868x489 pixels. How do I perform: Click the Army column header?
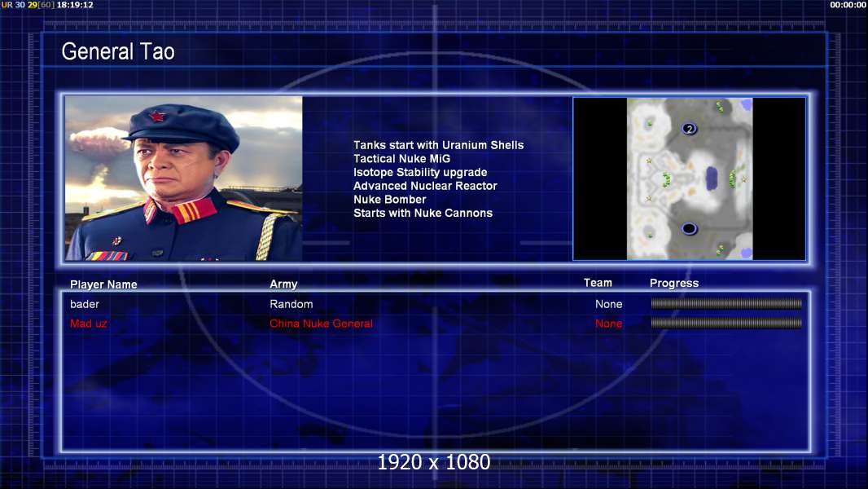(283, 284)
